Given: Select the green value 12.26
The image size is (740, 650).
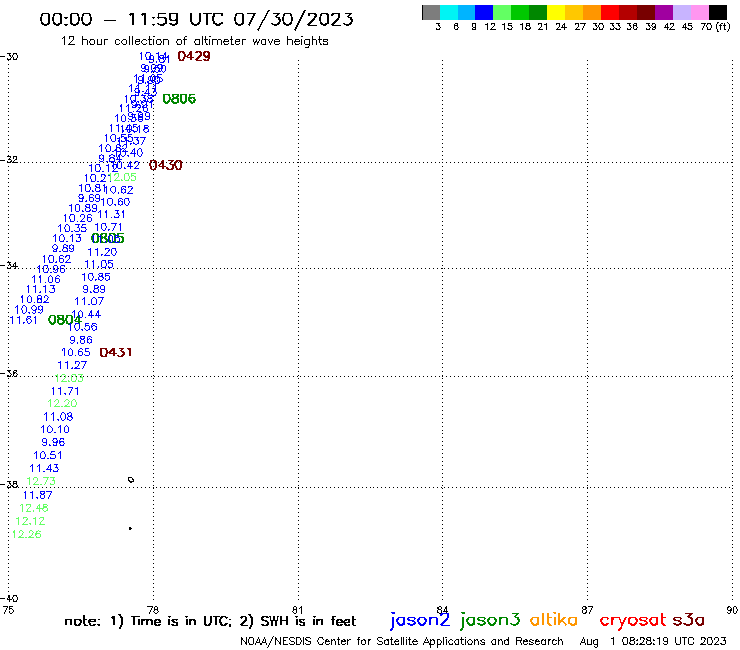Looking at the screenshot, I should coord(27,534).
